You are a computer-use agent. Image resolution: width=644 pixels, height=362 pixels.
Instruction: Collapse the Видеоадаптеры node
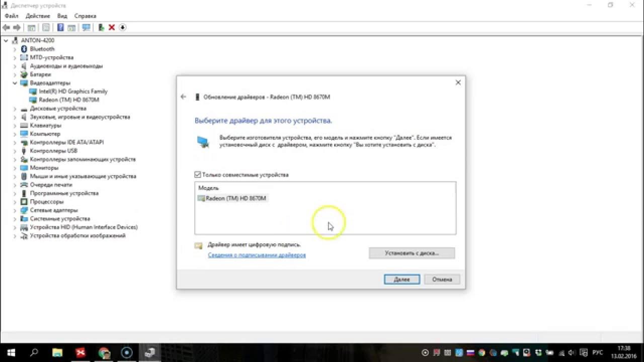[x=15, y=83]
